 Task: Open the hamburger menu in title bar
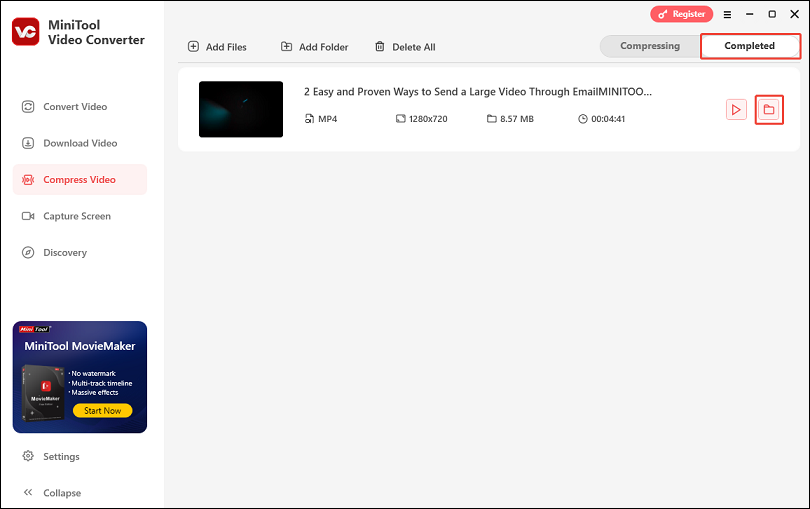pyautogui.click(x=727, y=14)
